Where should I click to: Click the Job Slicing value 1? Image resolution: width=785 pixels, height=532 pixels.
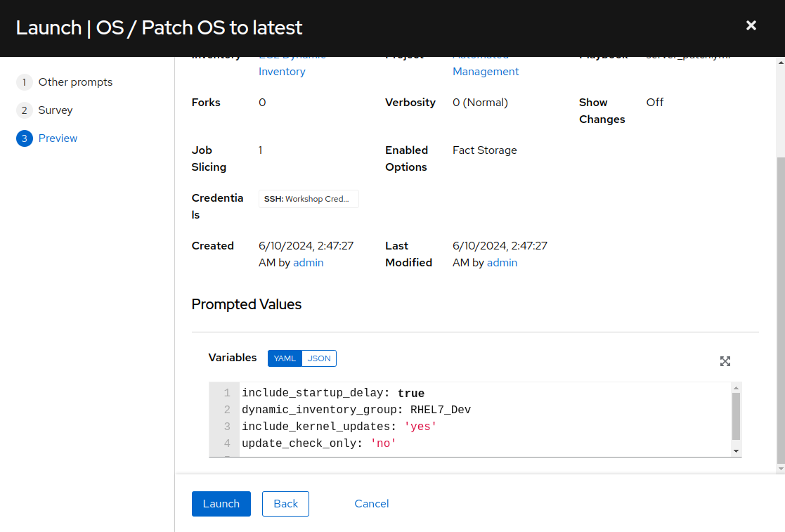(x=260, y=150)
